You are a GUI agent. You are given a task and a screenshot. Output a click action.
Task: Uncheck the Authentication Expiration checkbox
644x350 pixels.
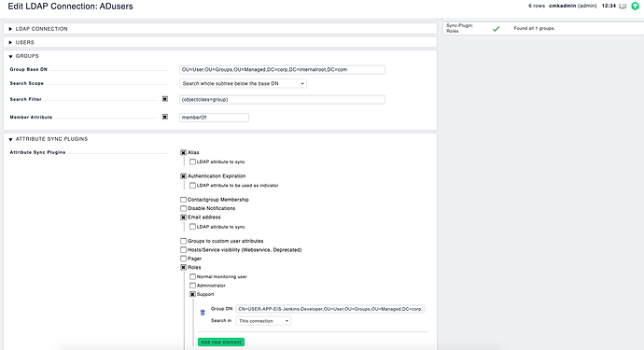point(183,176)
